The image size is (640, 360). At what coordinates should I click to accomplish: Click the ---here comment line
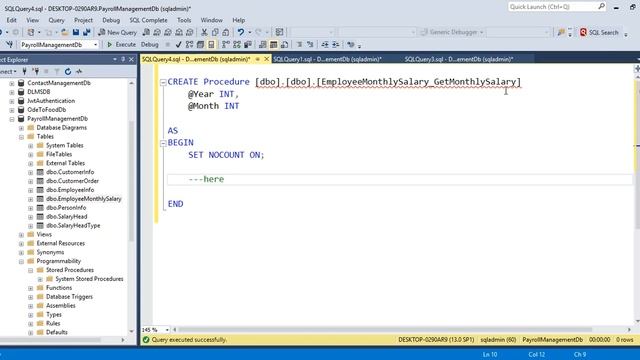(x=206, y=179)
